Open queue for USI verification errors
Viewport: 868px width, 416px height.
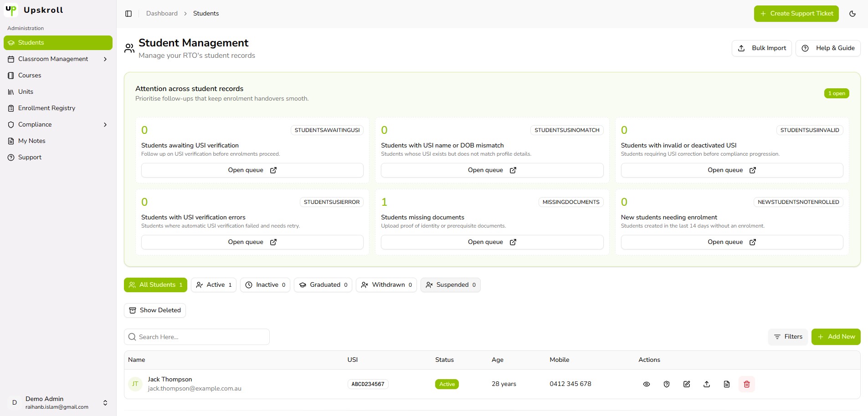pos(252,242)
